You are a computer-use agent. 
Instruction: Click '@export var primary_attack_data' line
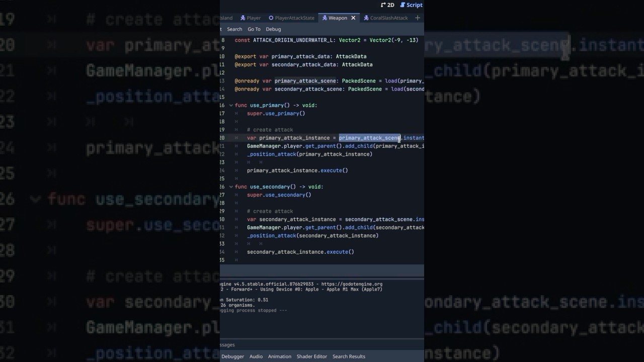(x=300, y=57)
